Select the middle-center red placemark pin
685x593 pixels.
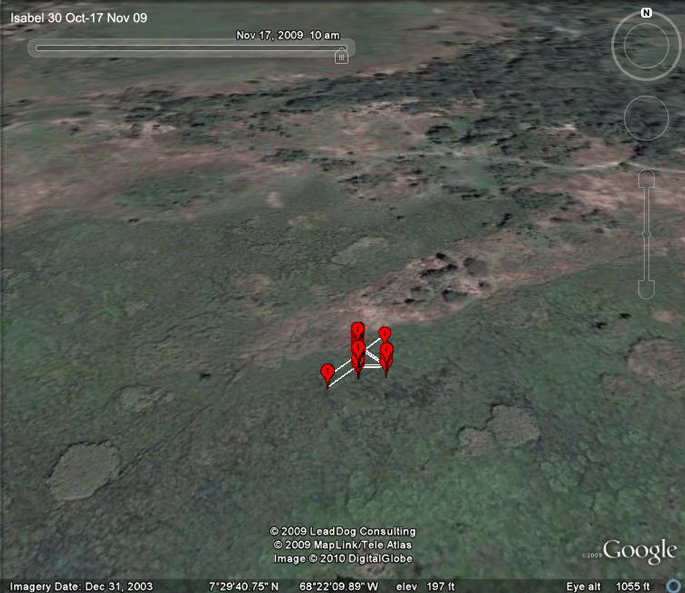(358, 352)
